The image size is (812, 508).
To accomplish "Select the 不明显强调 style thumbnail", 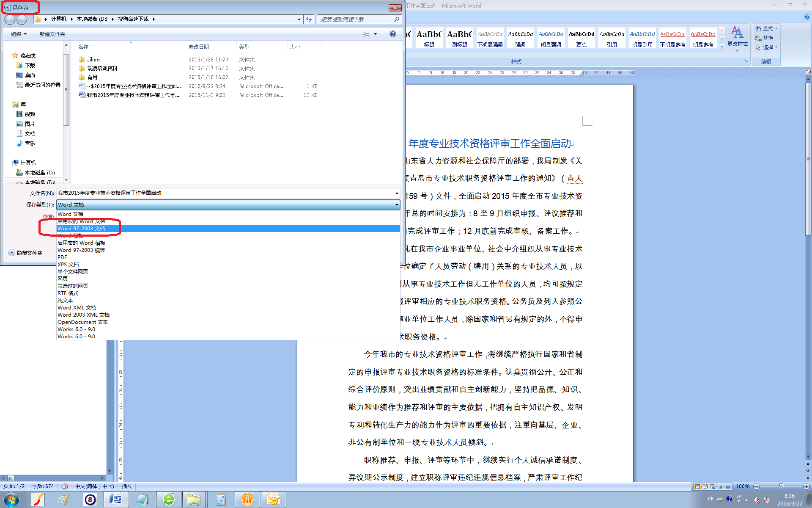I will click(490, 38).
